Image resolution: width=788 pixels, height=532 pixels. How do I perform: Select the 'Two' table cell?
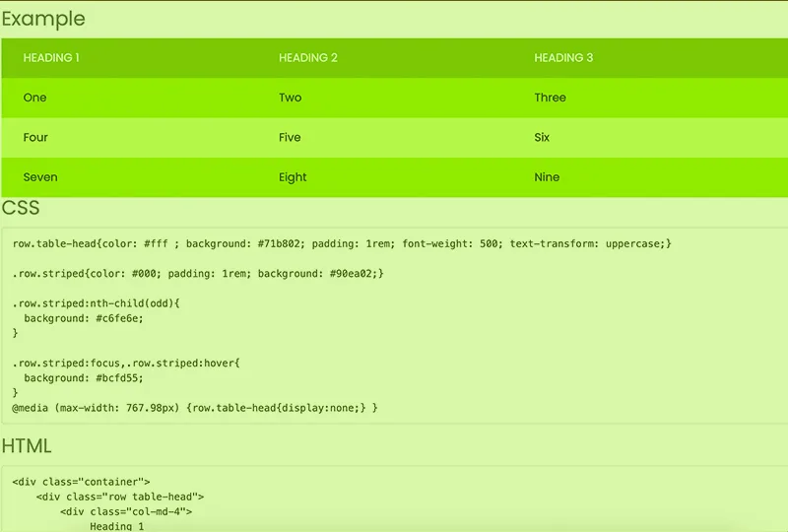click(x=290, y=98)
